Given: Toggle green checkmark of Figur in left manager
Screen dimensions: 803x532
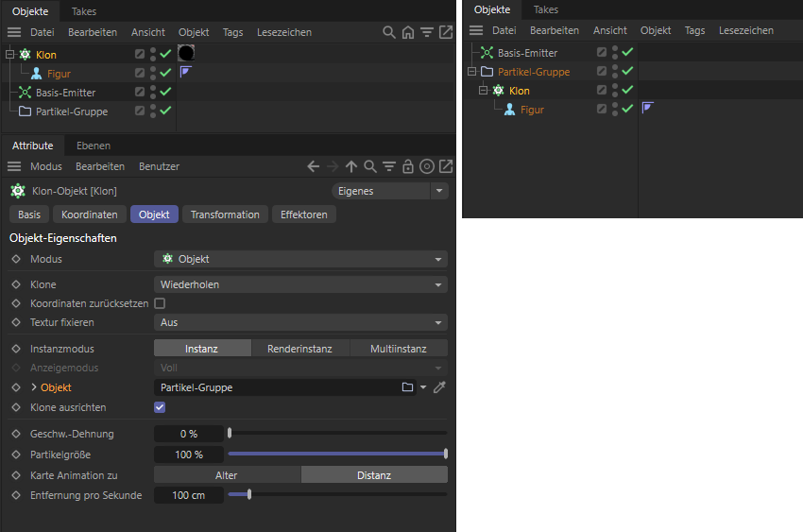Looking at the screenshot, I should tap(165, 73).
